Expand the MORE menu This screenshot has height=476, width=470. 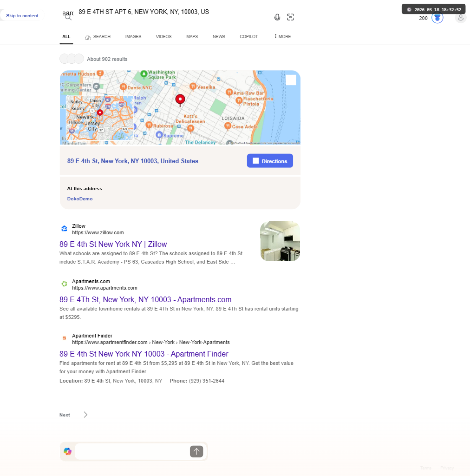[282, 36]
